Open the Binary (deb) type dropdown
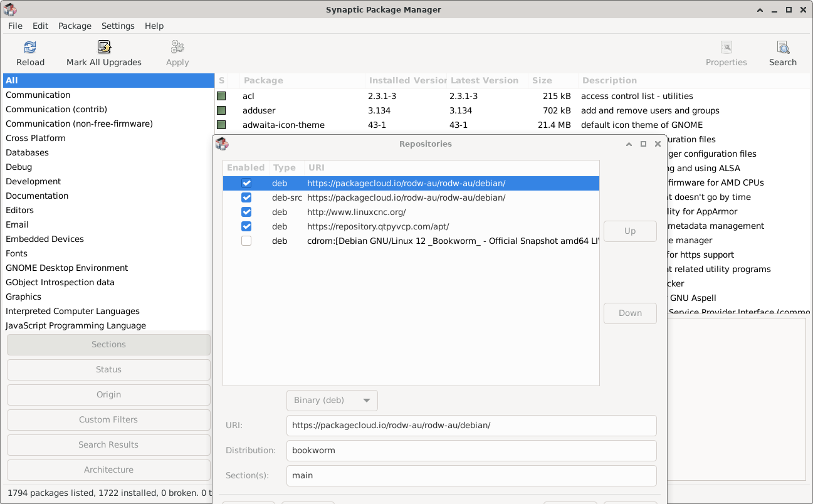Screen dimensions: 813x504 [332, 400]
